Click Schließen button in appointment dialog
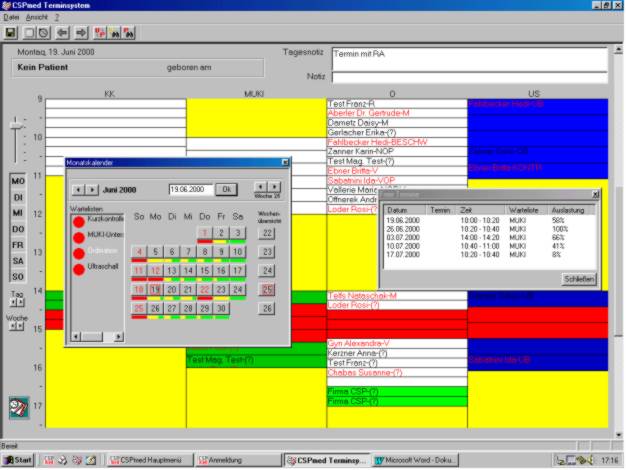The height and width of the screenshot is (470, 626). tap(579, 279)
